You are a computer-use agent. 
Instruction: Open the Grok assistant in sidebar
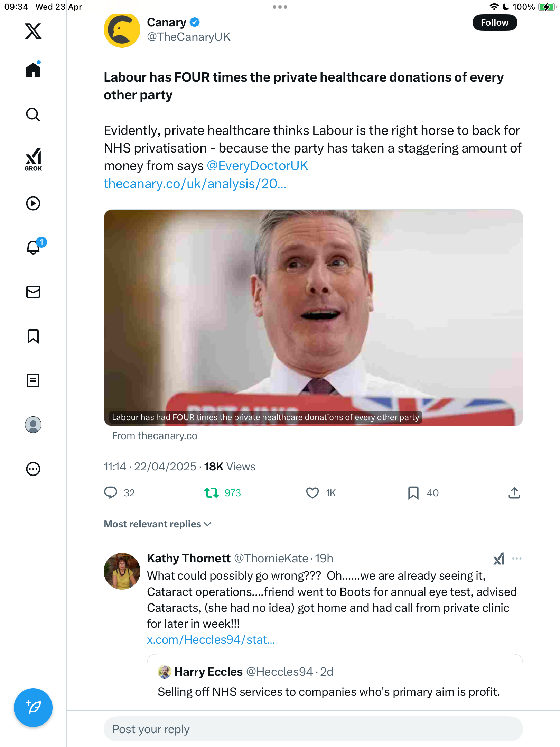(33, 159)
